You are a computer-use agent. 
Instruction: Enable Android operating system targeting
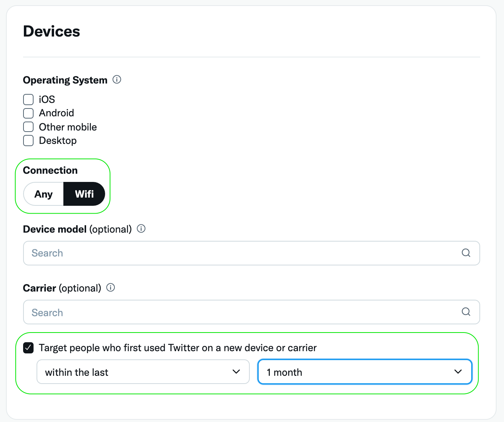click(28, 113)
